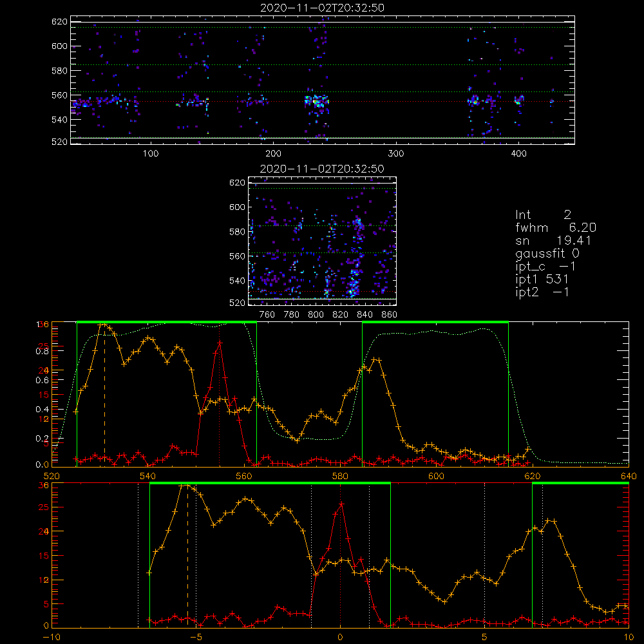Click the 'ipt_c -1' text
644x644 pixels.
pos(545,267)
